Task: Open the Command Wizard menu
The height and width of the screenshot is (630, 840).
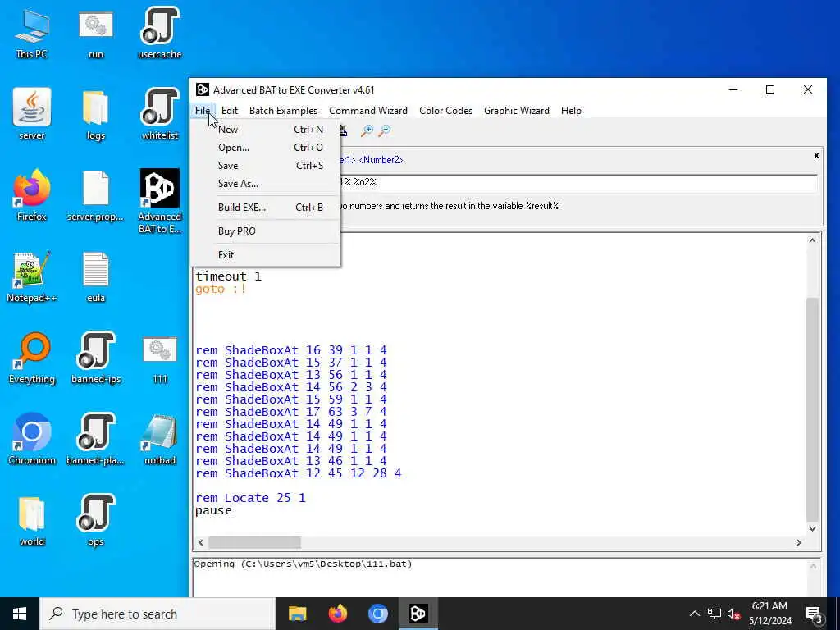Action: [368, 111]
